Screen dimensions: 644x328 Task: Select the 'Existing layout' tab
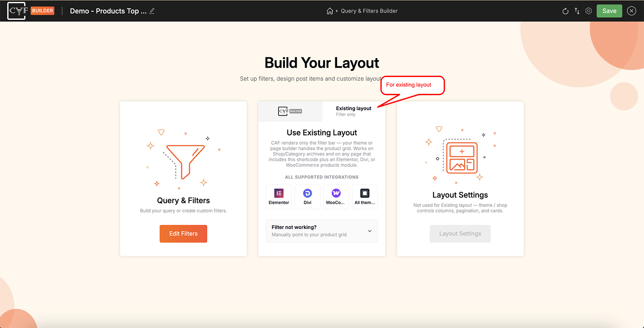pyautogui.click(x=354, y=111)
